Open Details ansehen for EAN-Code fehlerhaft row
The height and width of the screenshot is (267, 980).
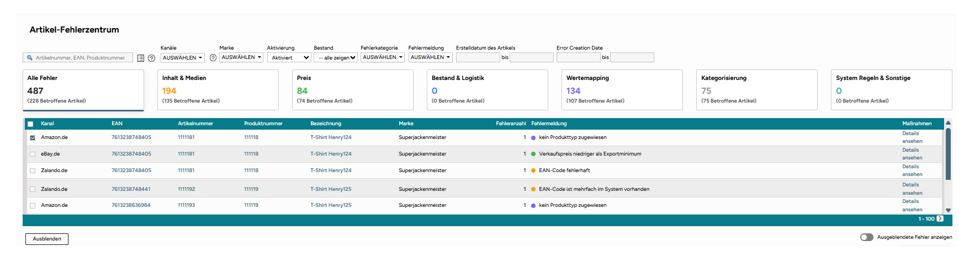(912, 170)
